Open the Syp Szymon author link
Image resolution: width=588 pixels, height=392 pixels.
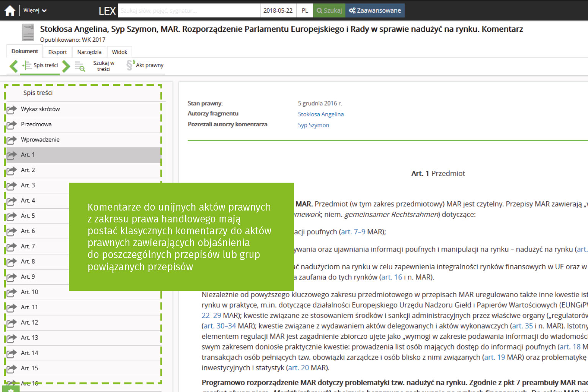[x=314, y=125]
